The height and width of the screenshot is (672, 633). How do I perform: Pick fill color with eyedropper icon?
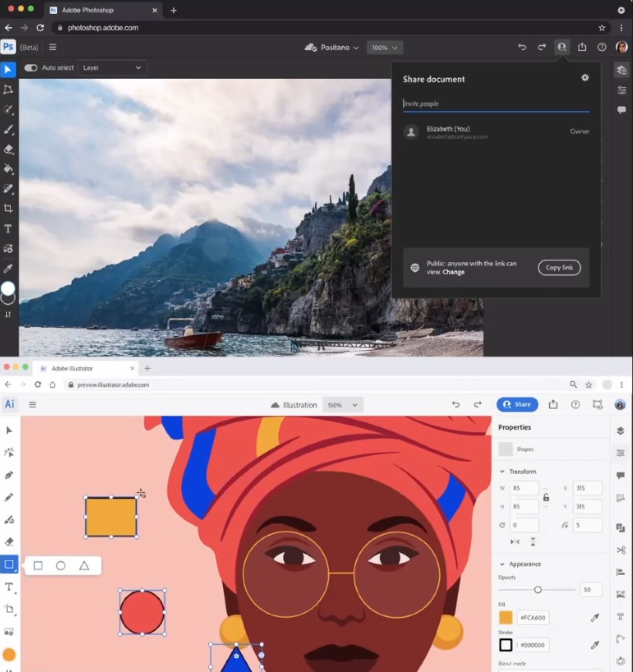point(595,617)
